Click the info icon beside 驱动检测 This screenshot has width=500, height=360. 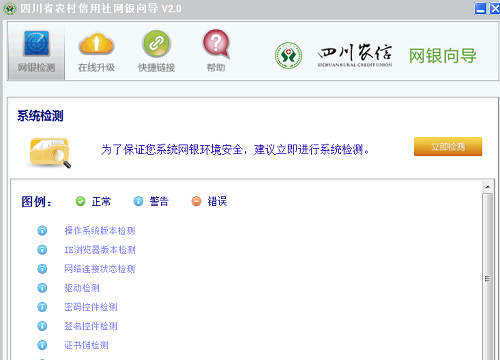(42, 288)
